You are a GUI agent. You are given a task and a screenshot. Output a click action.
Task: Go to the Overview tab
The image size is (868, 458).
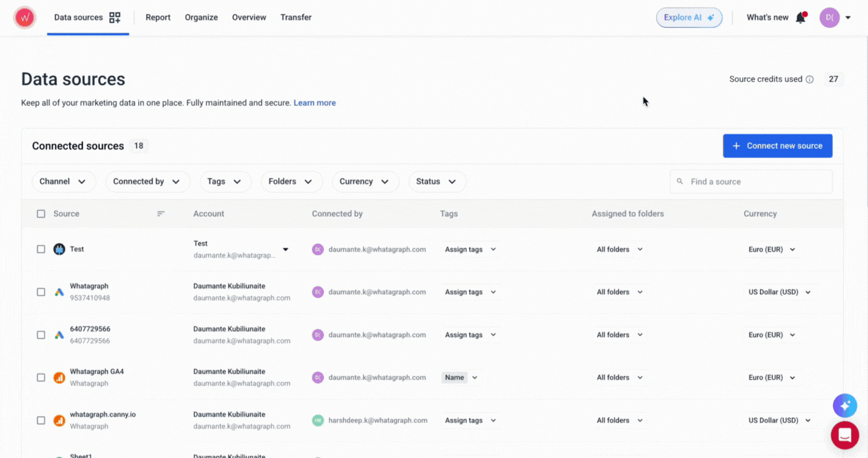tap(249, 18)
